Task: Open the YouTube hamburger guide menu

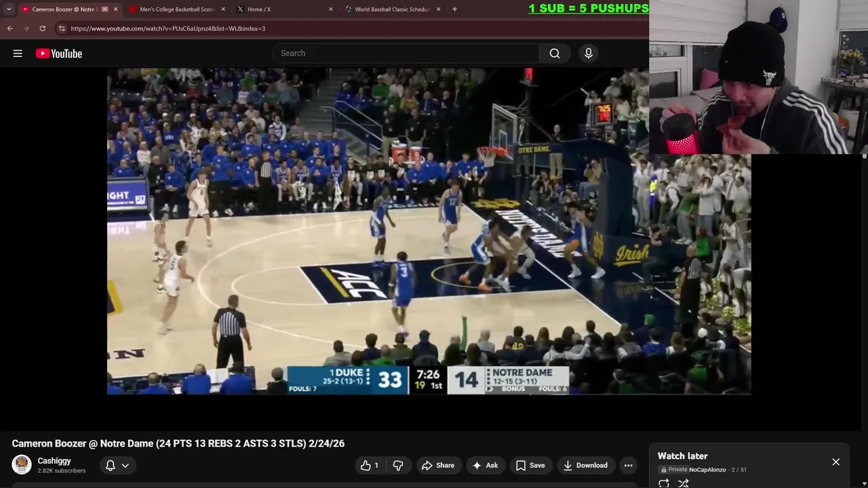Action: pyautogui.click(x=18, y=54)
